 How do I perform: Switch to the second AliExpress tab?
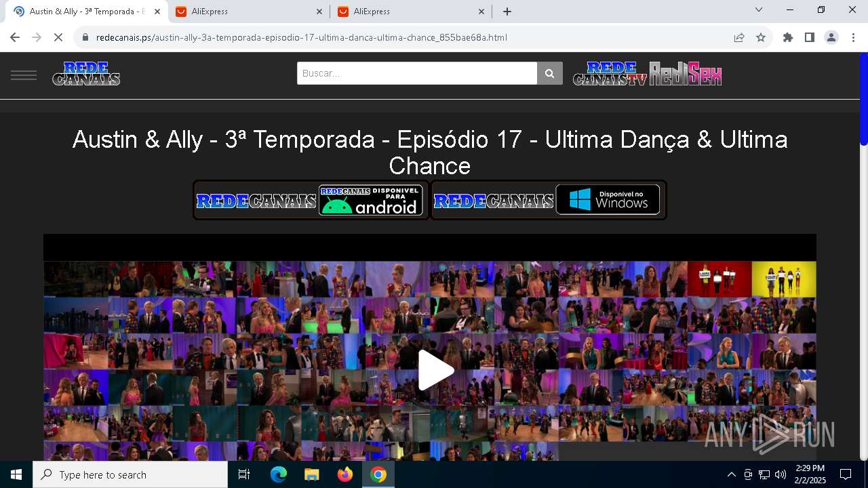410,12
